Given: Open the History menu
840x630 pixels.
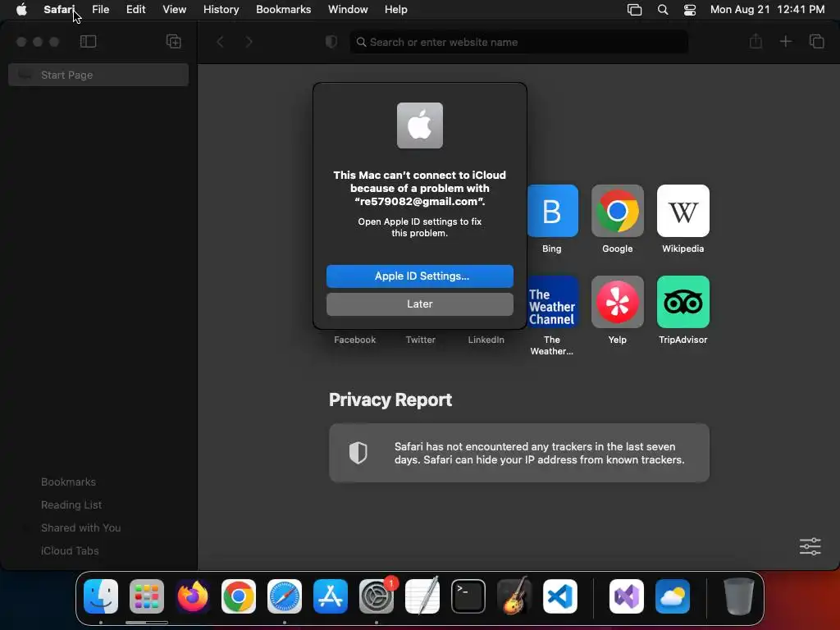Looking at the screenshot, I should point(221,10).
